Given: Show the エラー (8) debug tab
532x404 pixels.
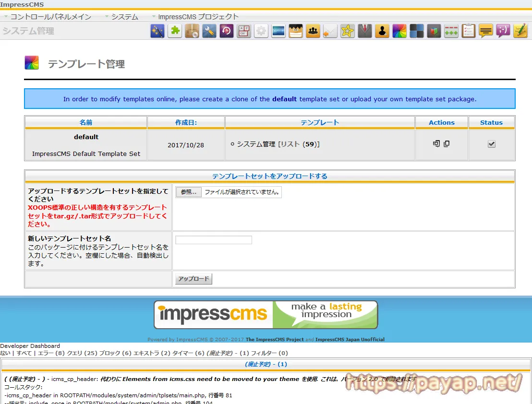Looking at the screenshot, I should 51,353.
